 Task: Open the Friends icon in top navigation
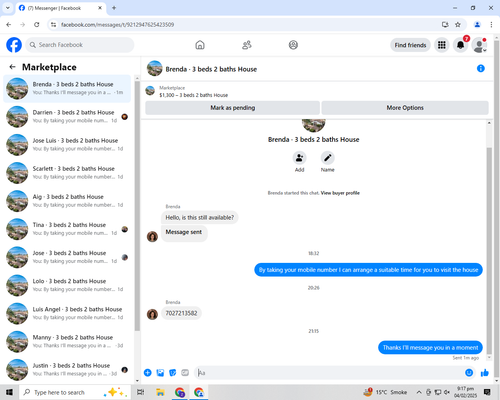[x=247, y=45]
